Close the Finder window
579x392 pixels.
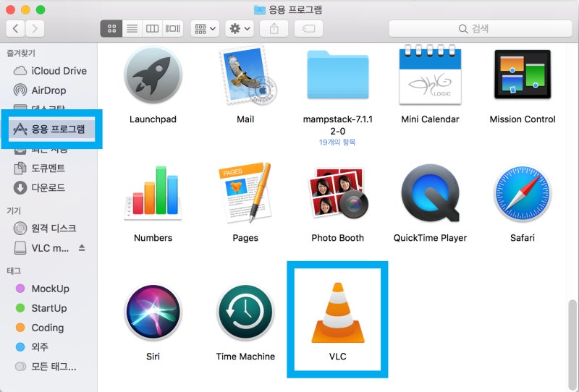10,9
